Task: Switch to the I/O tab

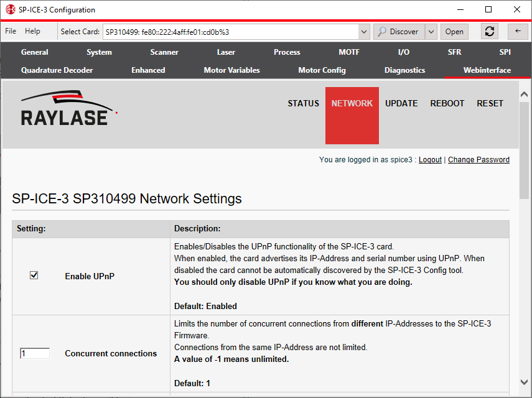Action: (x=404, y=52)
